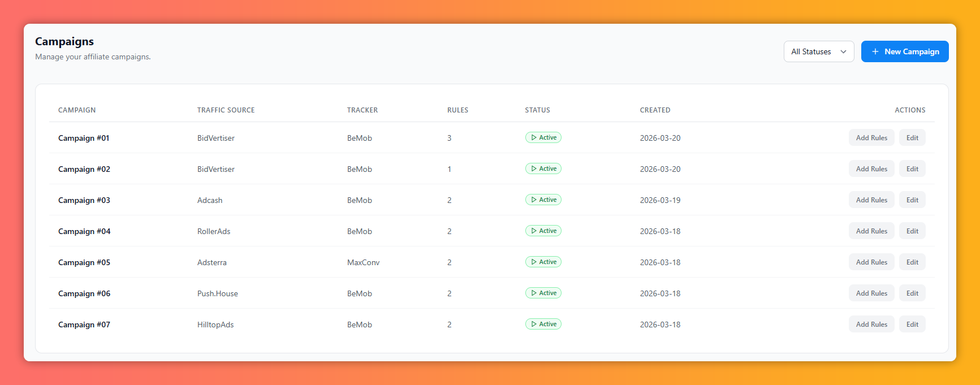Click Edit for Campaign #05
The width and height of the screenshot is (980, 385).
[x=912, y=262]
